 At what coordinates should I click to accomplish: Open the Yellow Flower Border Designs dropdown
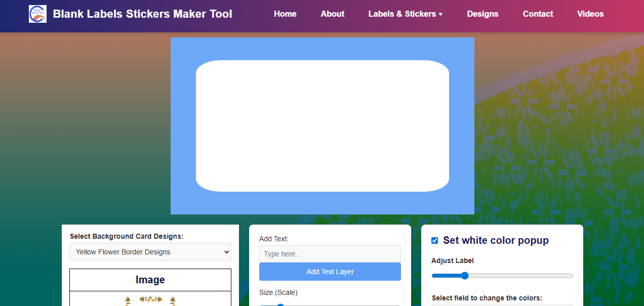click(x=150, y=252)
